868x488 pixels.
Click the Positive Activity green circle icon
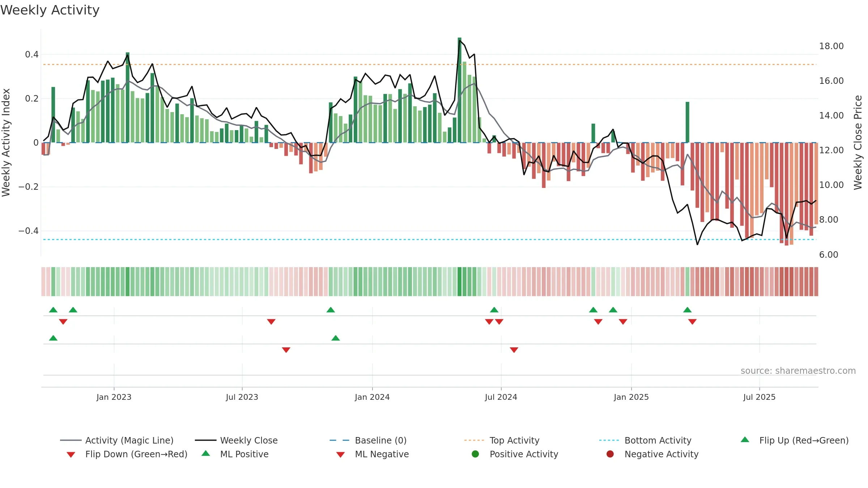click(x=475, y=454)
